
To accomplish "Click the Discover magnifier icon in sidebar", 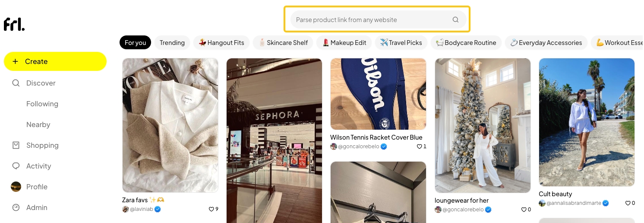I will [x=16, y=83].
